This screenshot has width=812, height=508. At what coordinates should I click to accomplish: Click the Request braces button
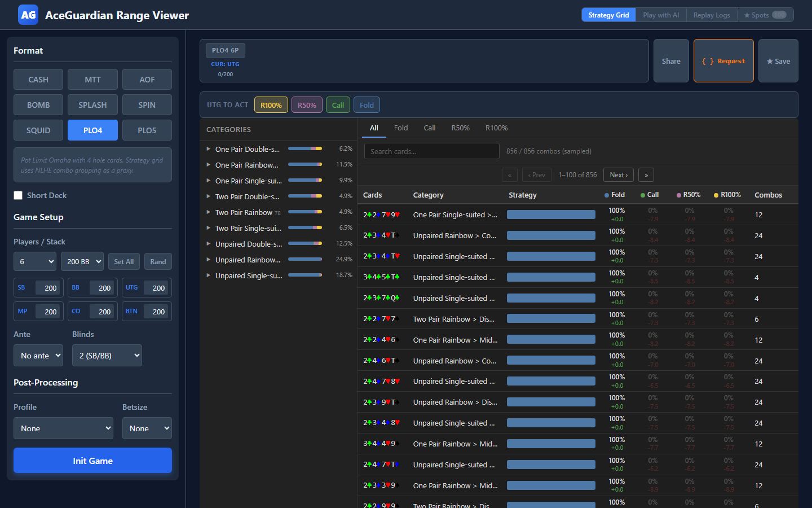coord(723,61)
